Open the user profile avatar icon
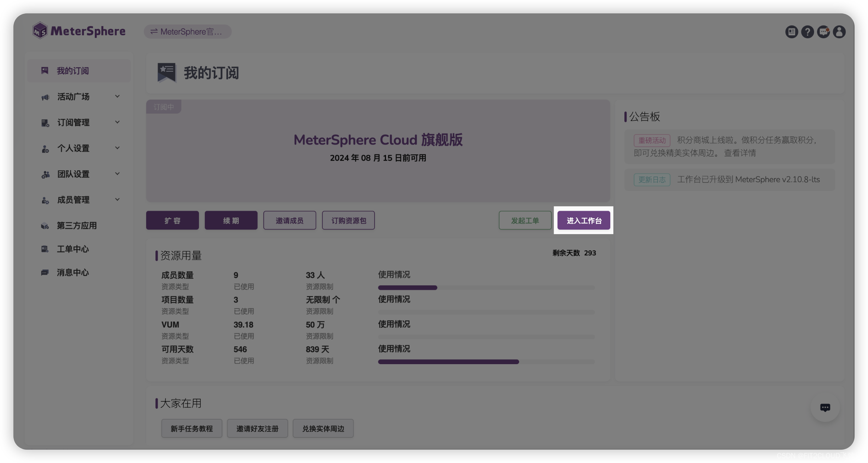 pos(839,32)
